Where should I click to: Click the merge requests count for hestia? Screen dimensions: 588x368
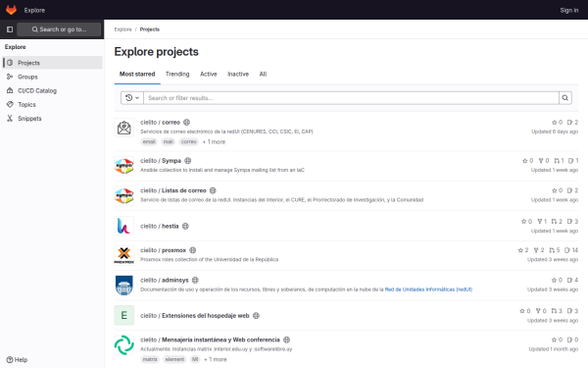(557, 221)
